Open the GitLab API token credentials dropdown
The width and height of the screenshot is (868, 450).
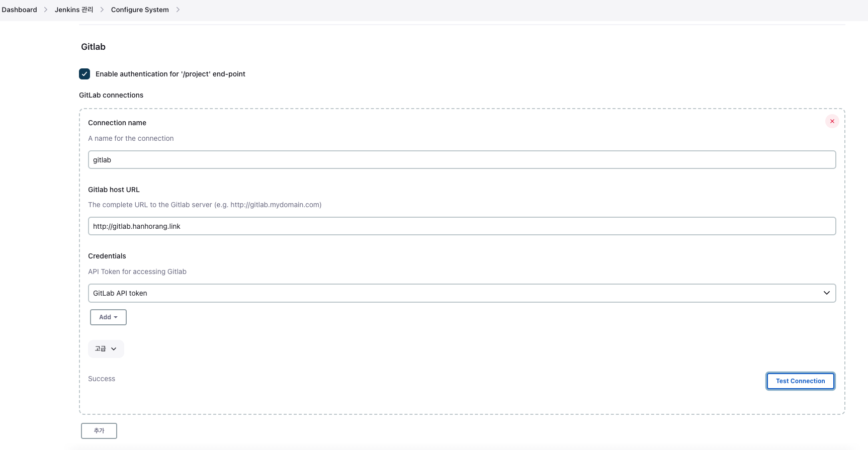pyautogui.click(x=462, y=293)
